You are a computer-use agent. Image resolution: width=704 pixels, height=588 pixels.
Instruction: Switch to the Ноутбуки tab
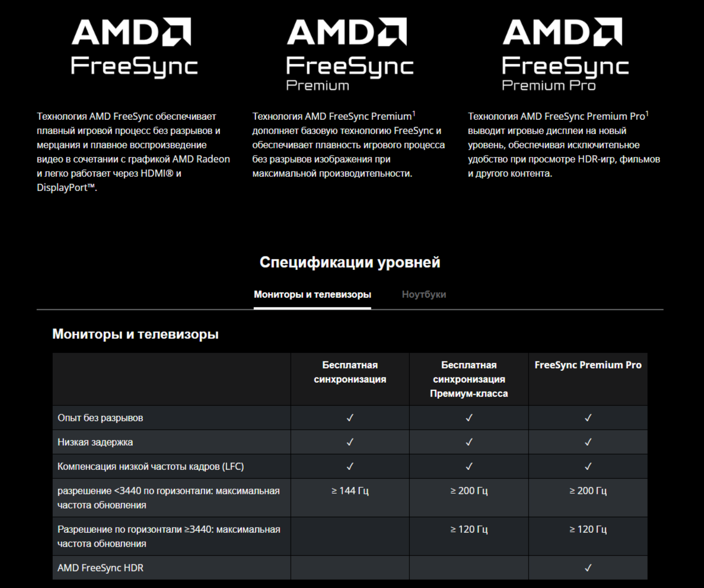[x=423, y=294]
